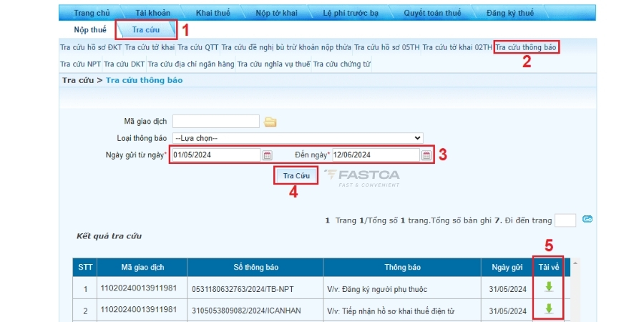Open Tra cứu tờ khai link
This screenshot has height=322, width=644.
coord(150,47)
